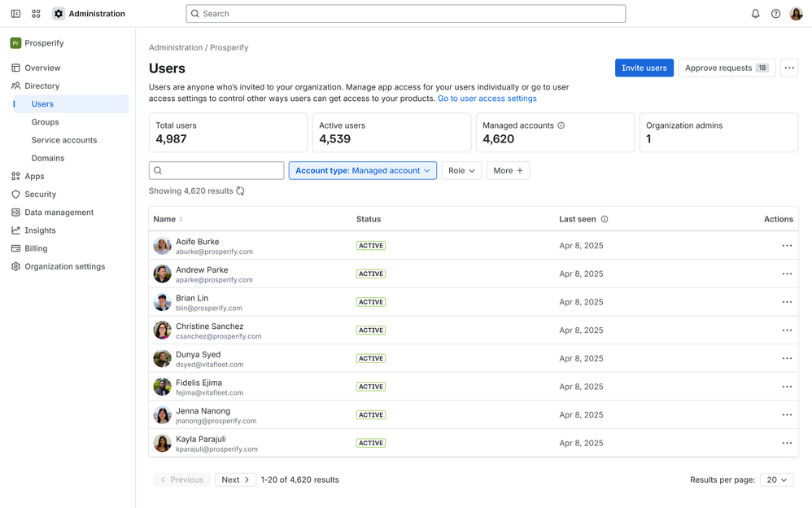Open actions menu for Fidelis Ejima

[x=787, y=387]
